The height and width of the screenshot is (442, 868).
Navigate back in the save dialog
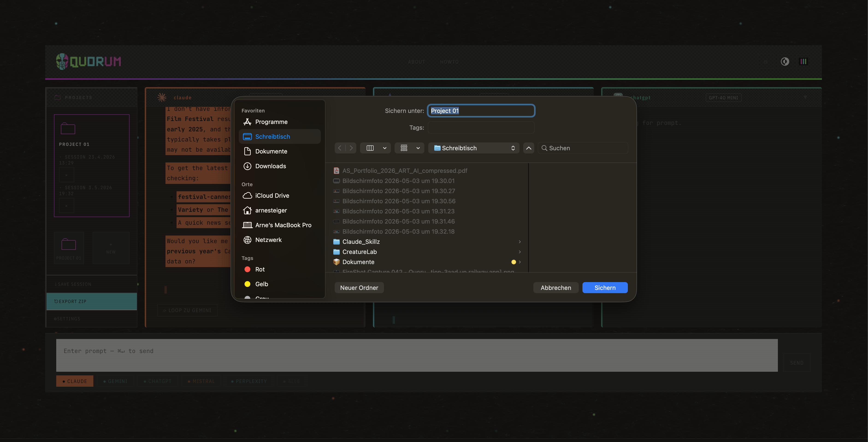(340, 148)
